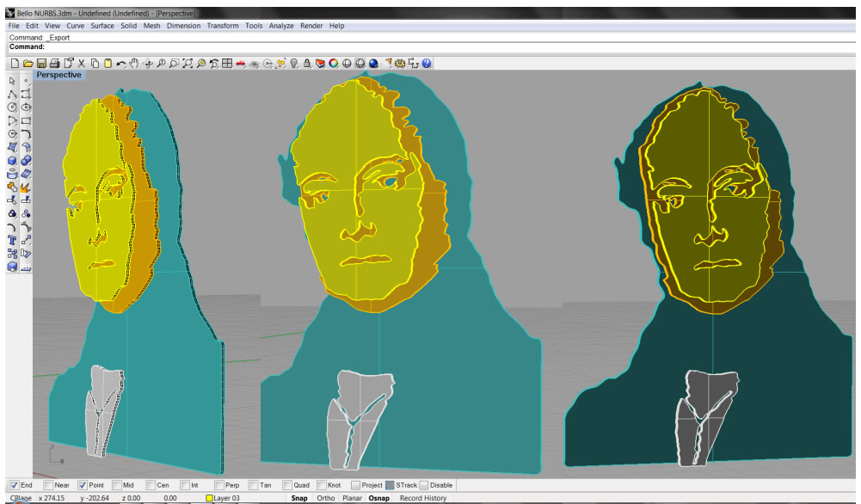The width and height of the screenshot is (861, 504).
Task: Cut selection with the scissors icon
Action: [81, 64]
